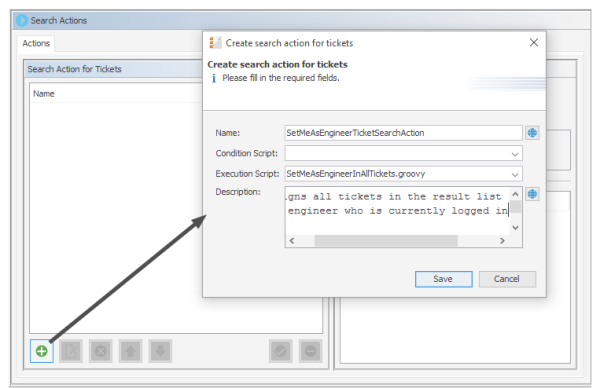Screen dimensions: 600x388
Task: Click the Description horizontal scroll left arrow
Action: pos(292,241)
